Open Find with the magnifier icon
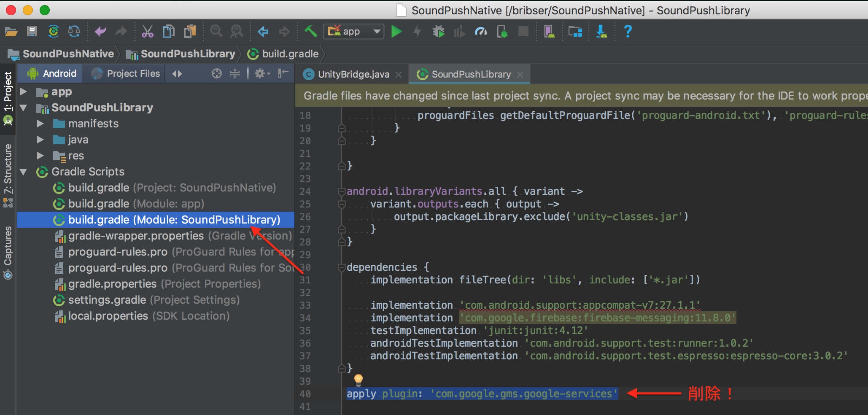Screen dimensions: 868x415 click(x=216, y=32)
